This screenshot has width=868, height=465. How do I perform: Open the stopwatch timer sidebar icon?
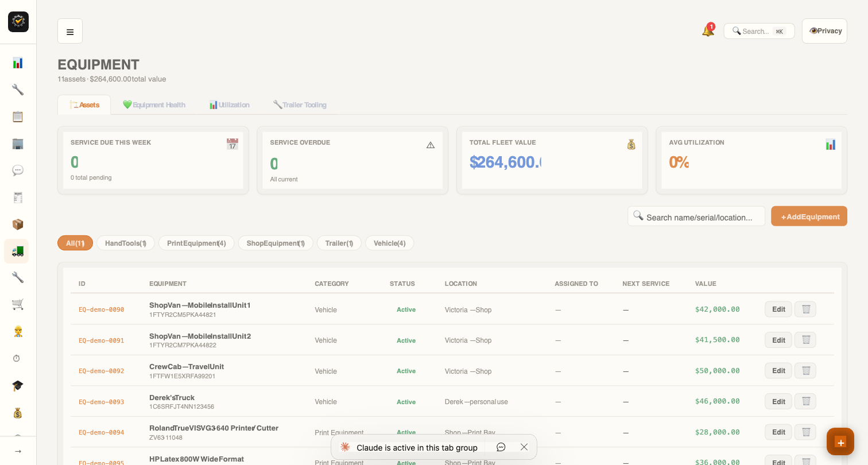coord(17,358)
